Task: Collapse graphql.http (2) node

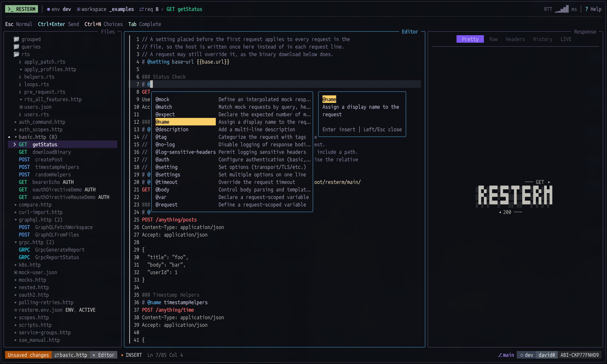Action: click(16, 220)
